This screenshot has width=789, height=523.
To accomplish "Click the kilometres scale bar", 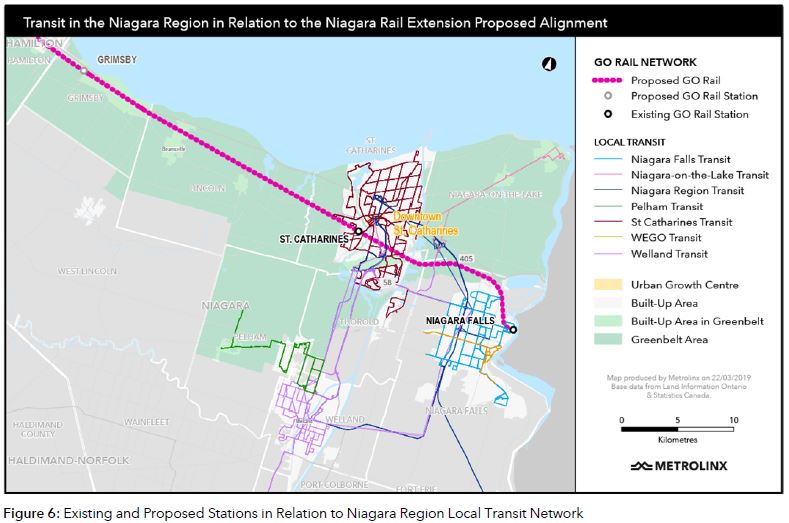I will (678, 429).
